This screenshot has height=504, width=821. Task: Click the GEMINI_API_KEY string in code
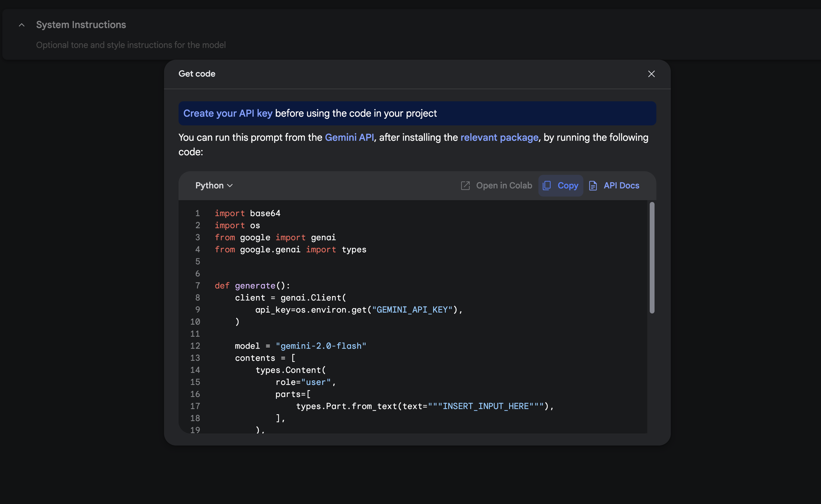click(x=412, y=310)
